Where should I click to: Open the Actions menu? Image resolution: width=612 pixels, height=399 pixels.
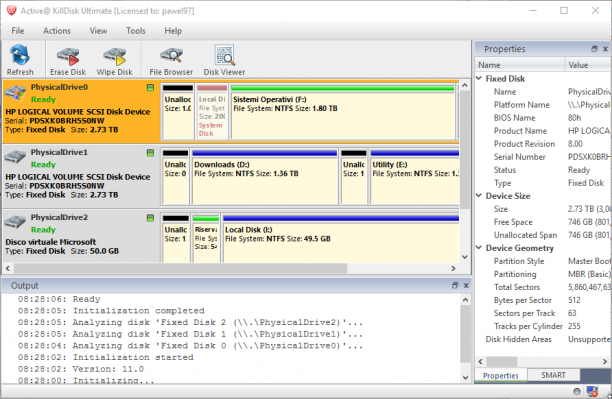[x=57, y=31]
